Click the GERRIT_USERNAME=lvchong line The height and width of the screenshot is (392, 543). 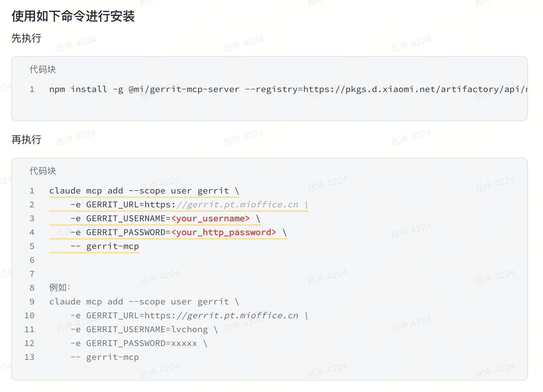pos(144,329)
